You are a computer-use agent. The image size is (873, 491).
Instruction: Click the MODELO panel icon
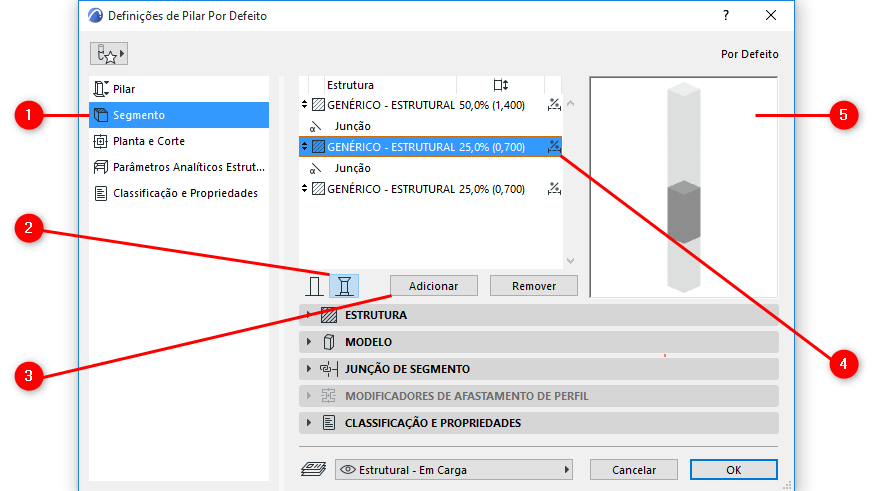(x=329, y=342)
